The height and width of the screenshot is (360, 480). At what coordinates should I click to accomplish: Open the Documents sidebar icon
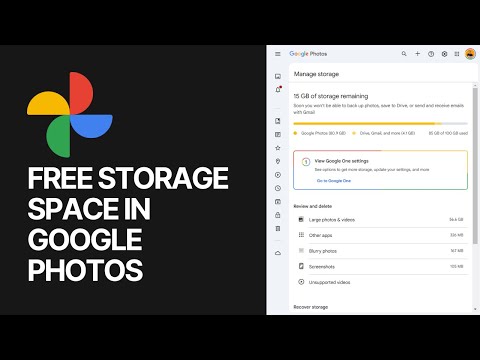(x=278, y=134)
